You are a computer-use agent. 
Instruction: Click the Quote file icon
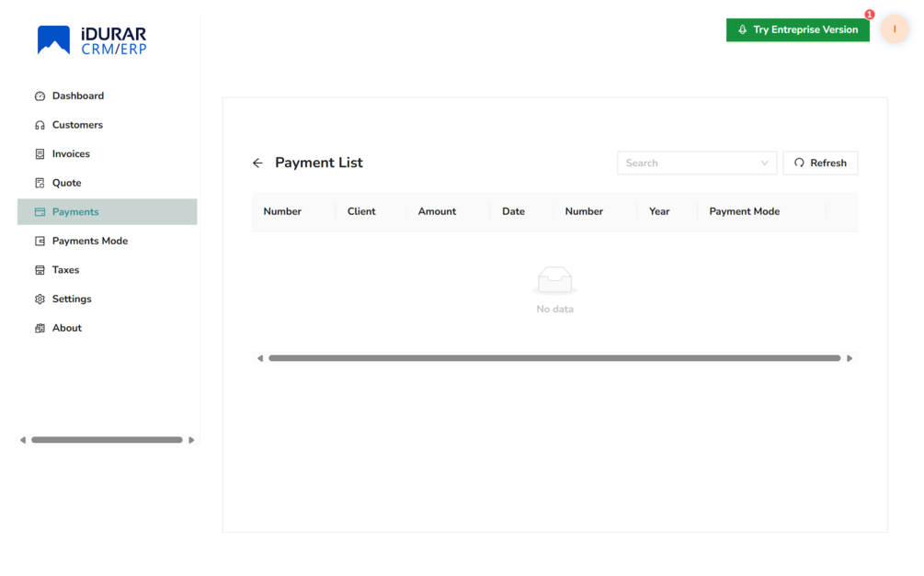[40, 183]
